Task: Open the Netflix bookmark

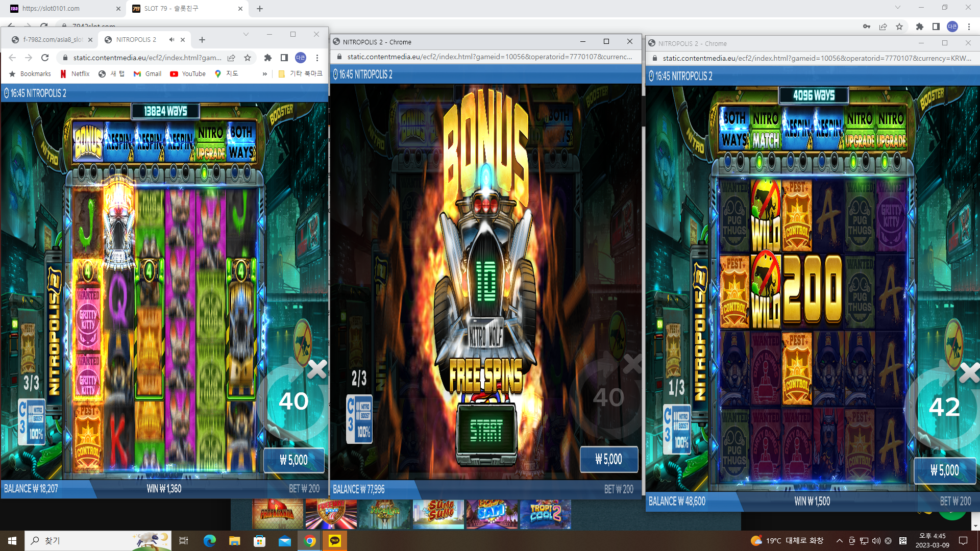Action: tap(75, 74)
